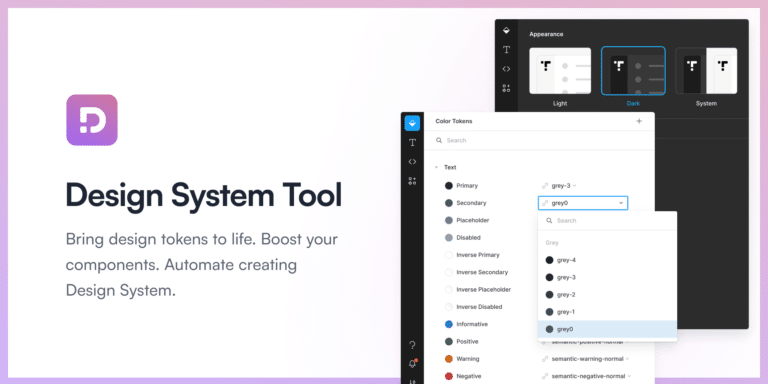Click the 'Grey' group header in the dropdown
768x384 pixels.
[552, 243]
